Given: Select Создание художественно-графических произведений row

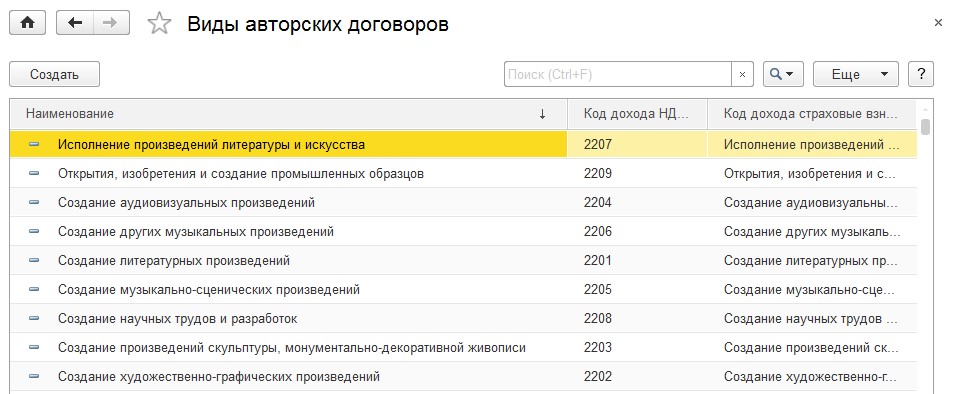Looking at the screenshot, I should (463, 376).
